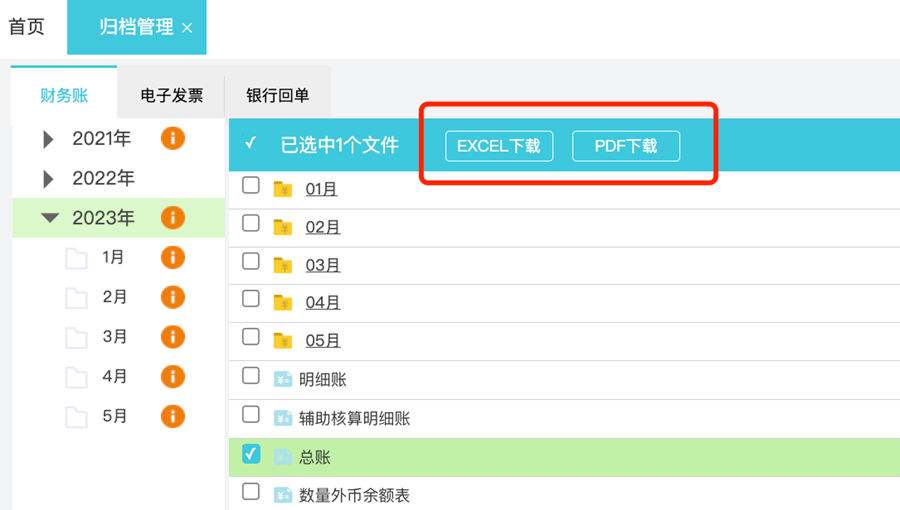Click the yellow folder icon for 04月
The width and height of the screenshot is (900, 510).
coord(283,302)
